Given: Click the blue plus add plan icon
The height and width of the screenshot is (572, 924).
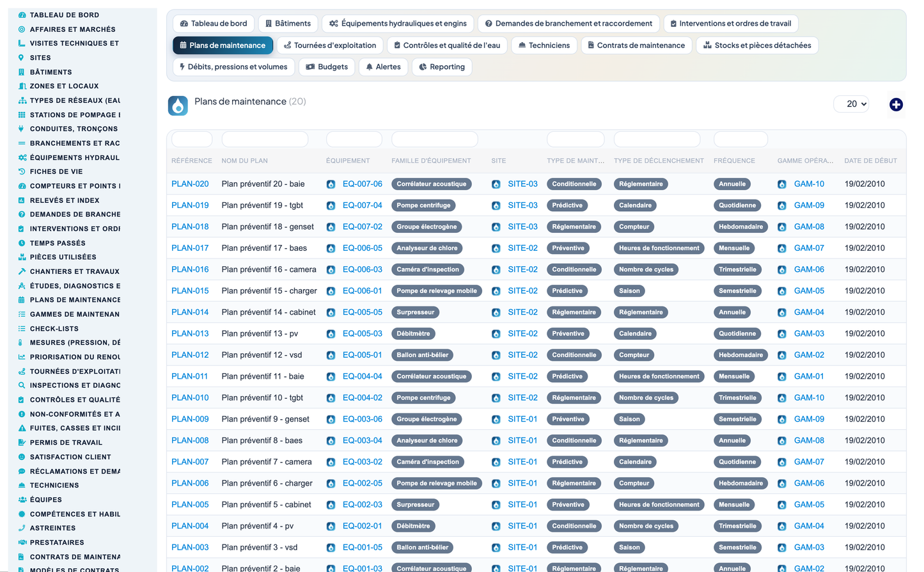Looking at the screenshot, I should 896,104.
